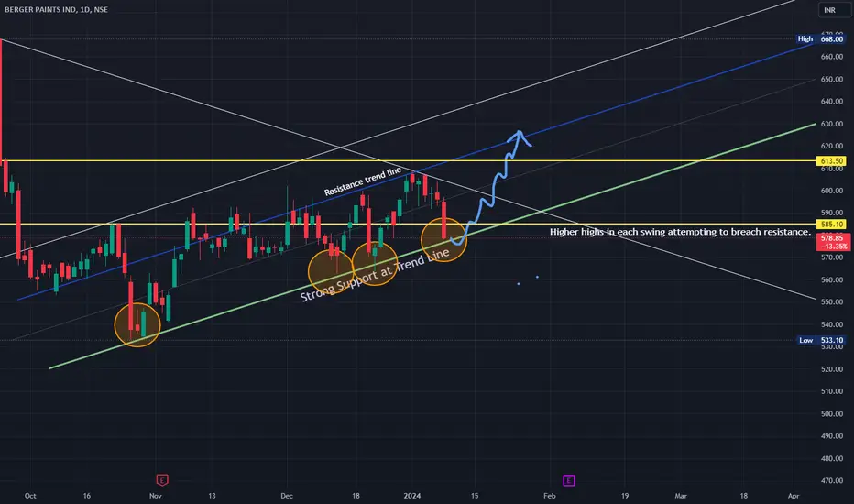Image resolution: width=854 pixels, height=504 pixels.
Task: Click the 470.00 price scale value
Action: (x=832, y=480)
